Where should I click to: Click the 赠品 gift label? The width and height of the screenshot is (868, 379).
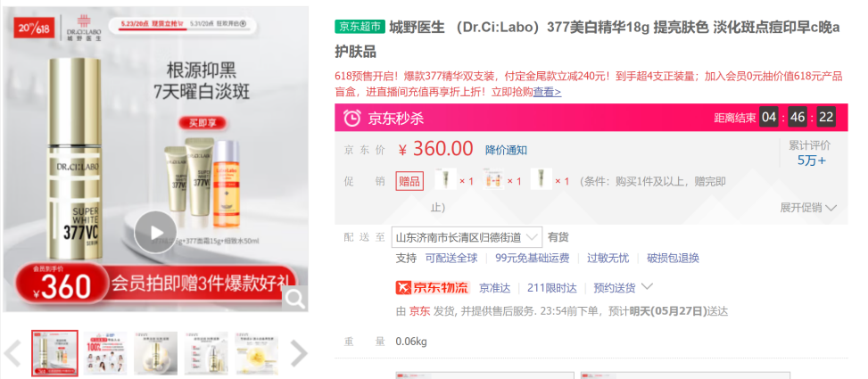pyautogui.click(x=409, y=181)
